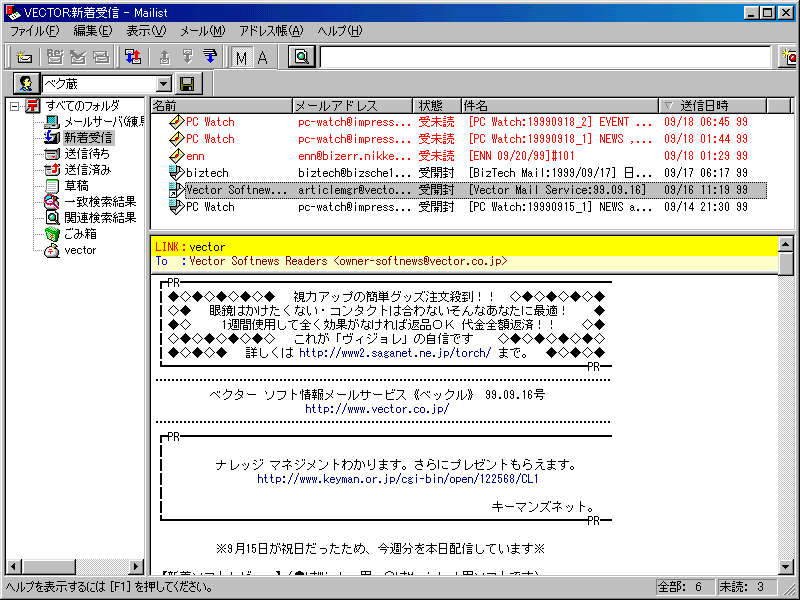Viewport: 800px width, 600px height.
Task: Toggle the A address mode button
Action: tap(263, 57)
